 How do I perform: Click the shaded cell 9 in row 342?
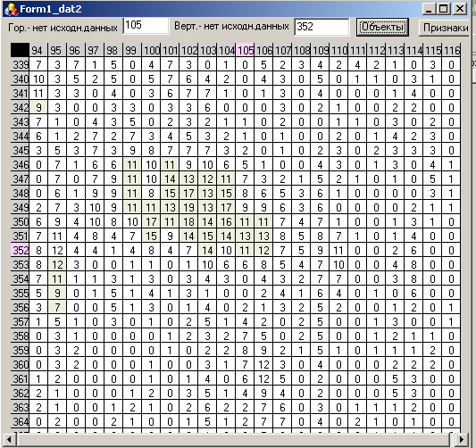(38, 107)
